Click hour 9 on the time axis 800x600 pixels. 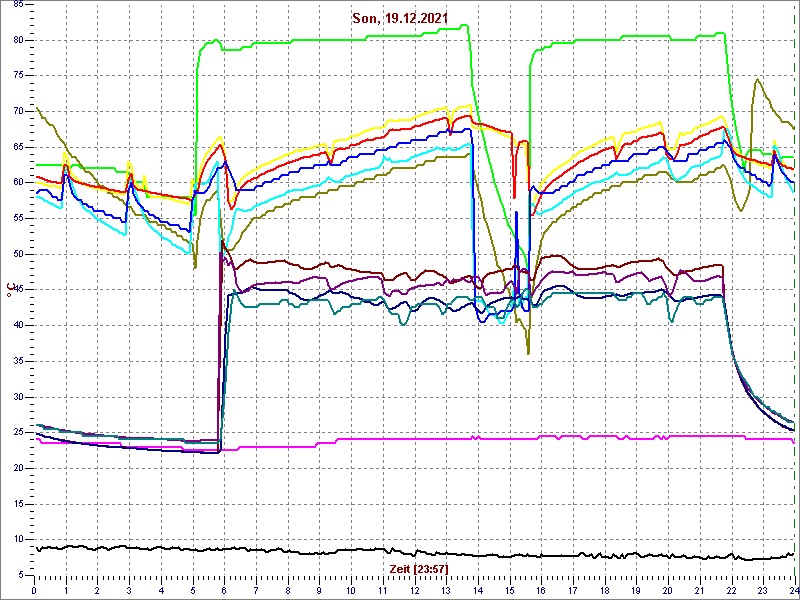tap(319, 589)
